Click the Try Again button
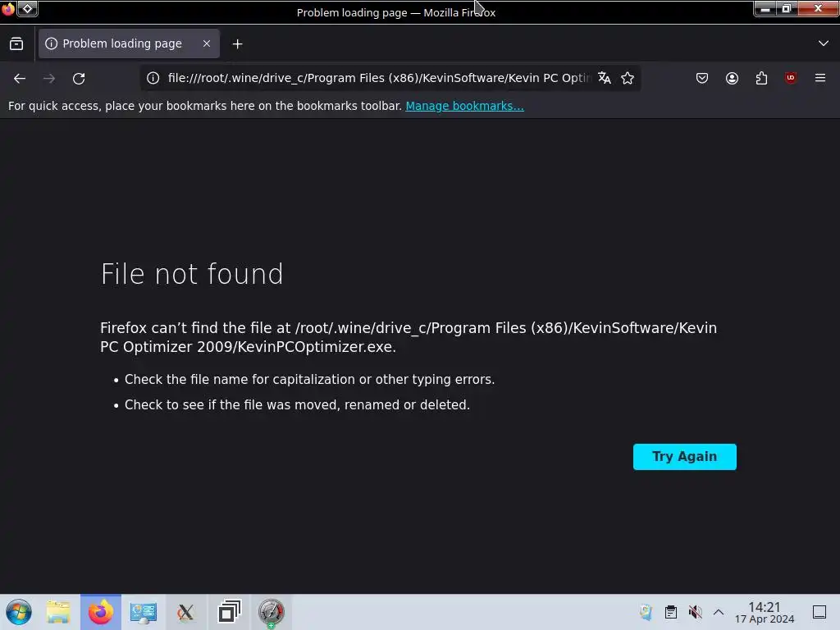Screen dimensions: 840x630 coord(685,456)
